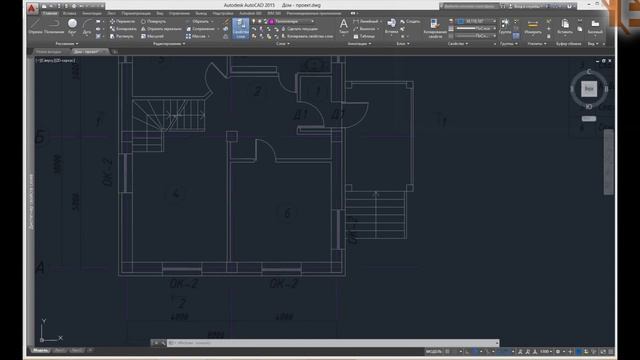Click the Перенести (Move) tool

click(x=122, y=21)
